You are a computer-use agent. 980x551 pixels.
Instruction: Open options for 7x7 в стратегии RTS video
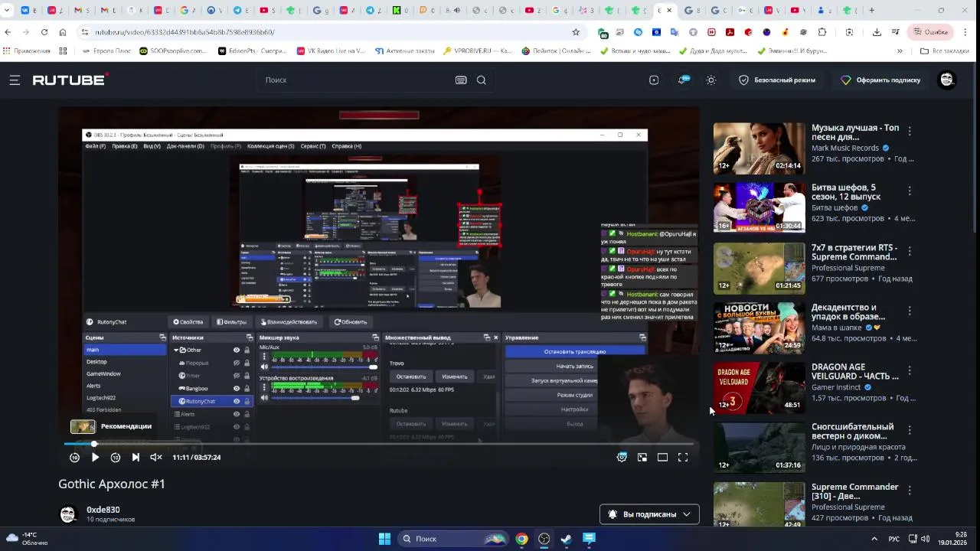pos(910,251)
